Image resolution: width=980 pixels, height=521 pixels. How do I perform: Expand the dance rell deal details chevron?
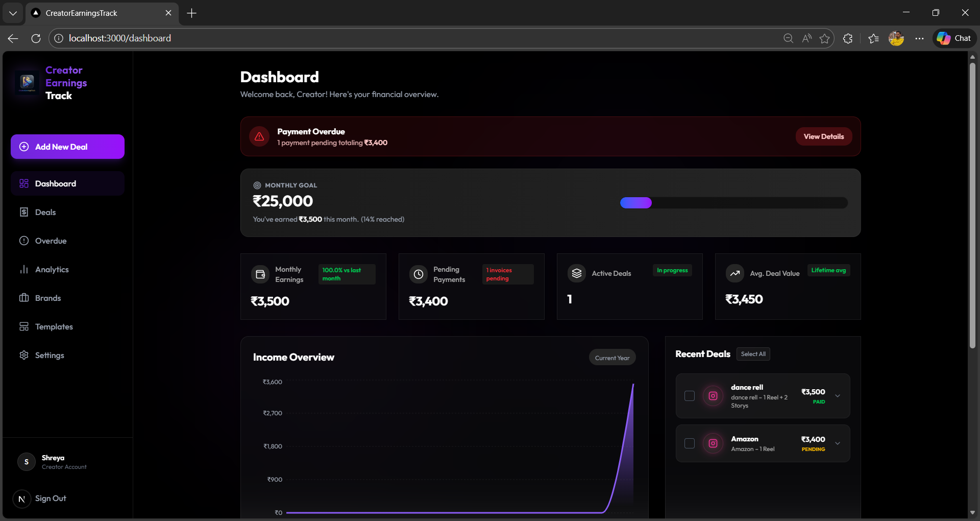838,395
